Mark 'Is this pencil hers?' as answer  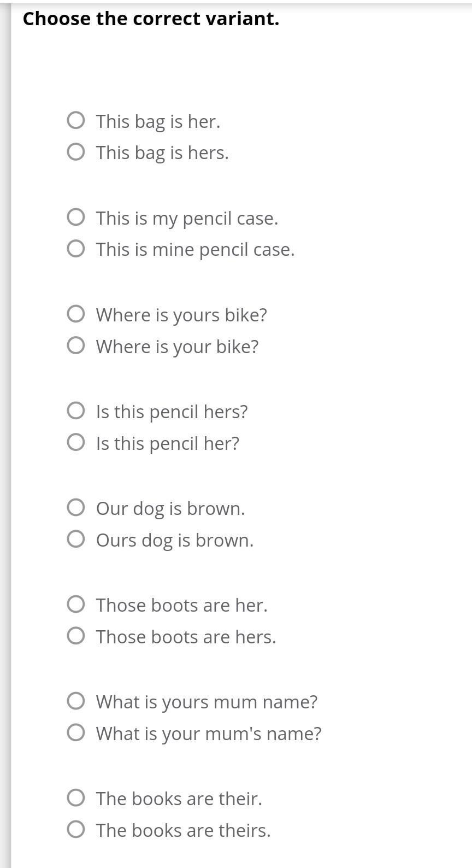(x=76, y=410)
